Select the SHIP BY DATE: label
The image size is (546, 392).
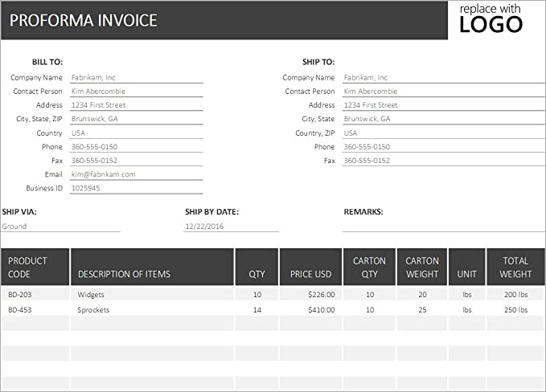pyautogui.click(x=211, y=211)
